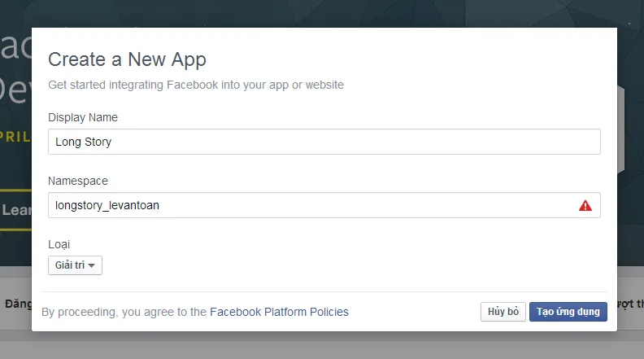This screenshot has width=644, height=359.
Task: Click the Loai label
Action: (x=60, y=243)
